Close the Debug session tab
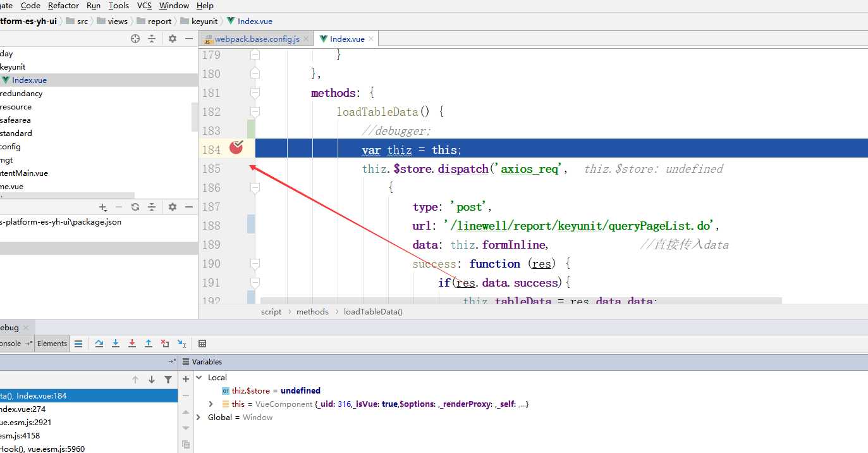Viewport: 868px width, 453px height. pyautogui.click(x=26, y=328)
